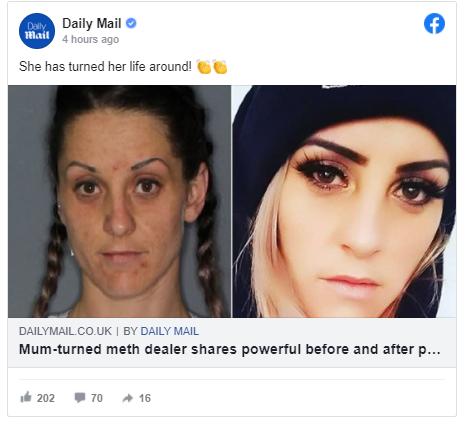Screen dimensions: 473x426
Task: Follow the DAILY MAIL author link
Action: (170, 331)
